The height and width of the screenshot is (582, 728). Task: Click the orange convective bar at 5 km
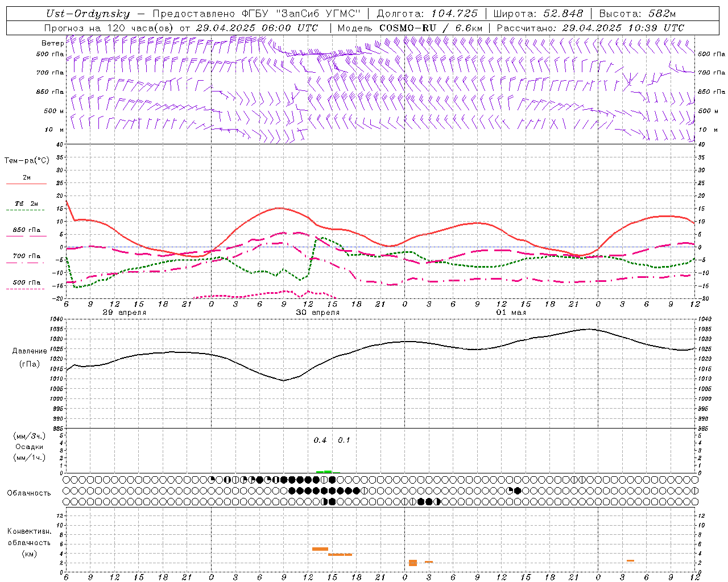click(x=320, y=549)
